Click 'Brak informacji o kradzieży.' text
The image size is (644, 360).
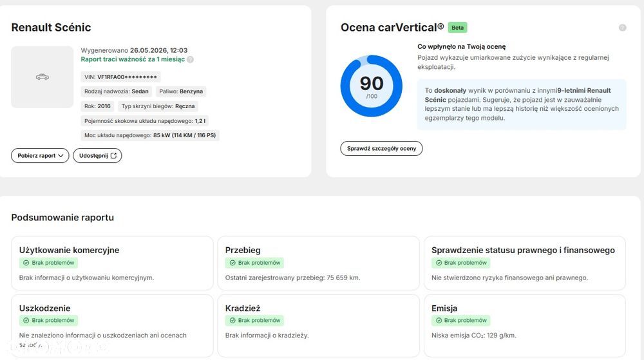[267, 336]
